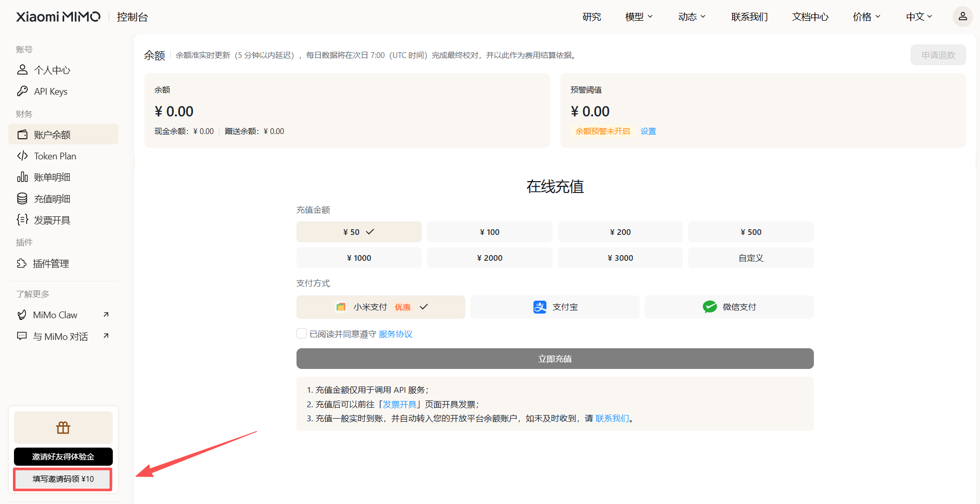Follow the 联系我们 link in the notes
980x504 pixels.
[x=612, y=418]
